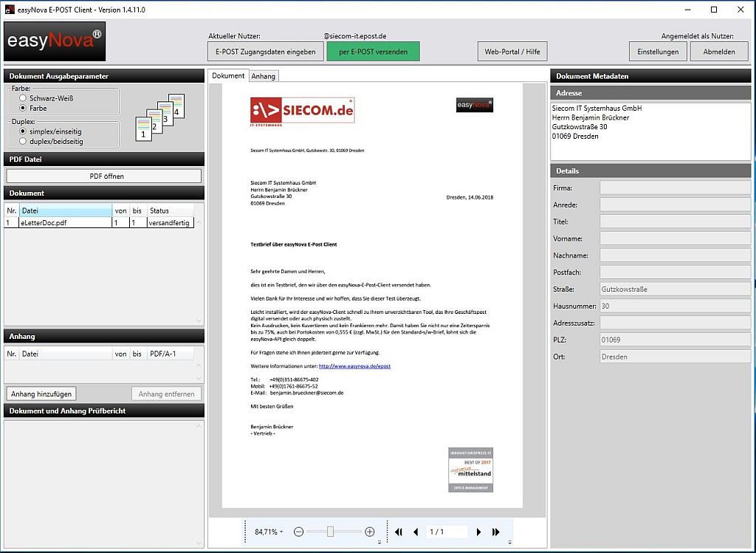Open the 84,71% zoom dropdown
This screenshot has height=553, width=756.
point(269,532)
